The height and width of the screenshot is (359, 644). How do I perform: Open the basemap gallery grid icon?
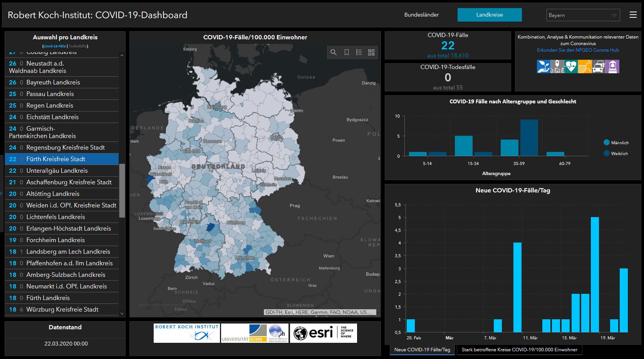(371, 52)
